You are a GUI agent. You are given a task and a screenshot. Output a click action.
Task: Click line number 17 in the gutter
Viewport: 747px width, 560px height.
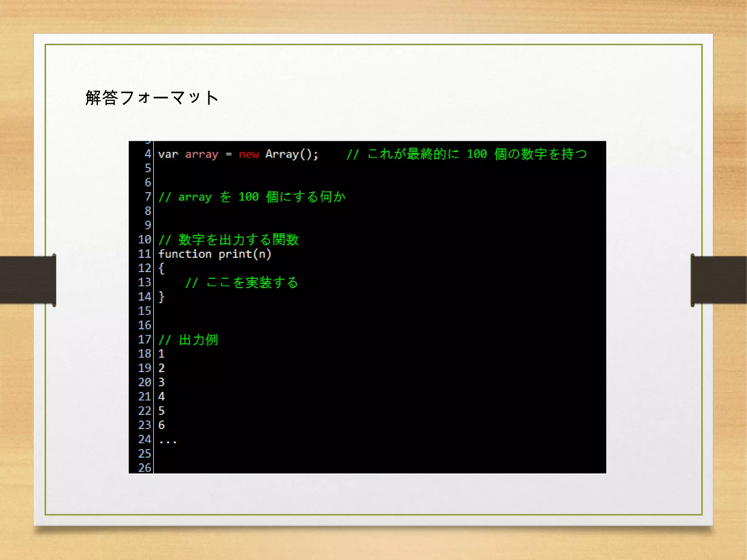tap(144, 340)
